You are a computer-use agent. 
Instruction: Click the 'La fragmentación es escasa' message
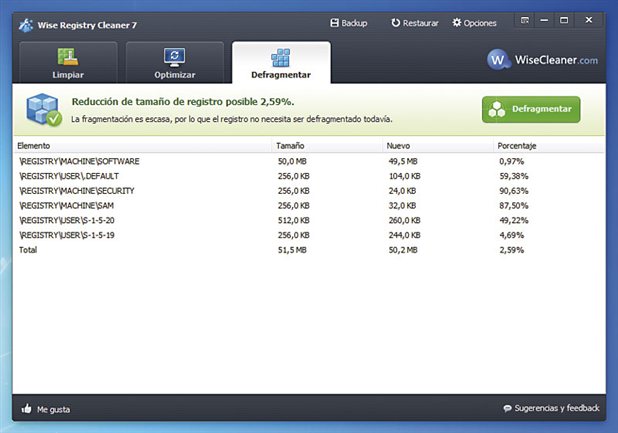tap(232, 119)
